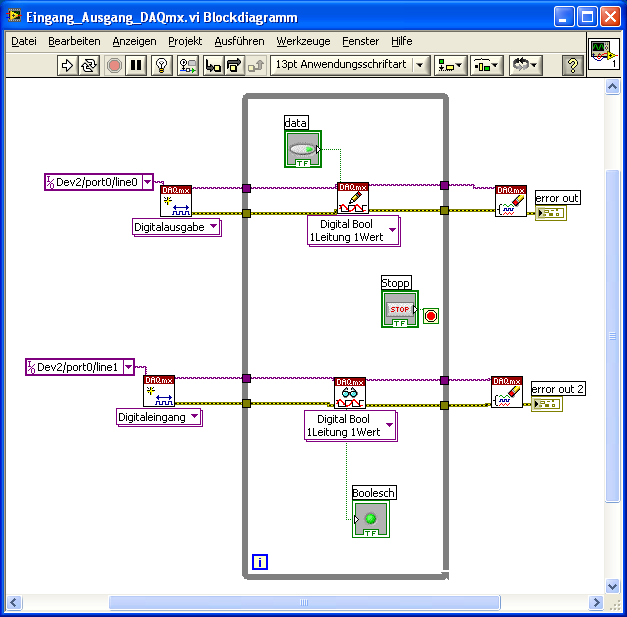The width and height of the screenshot is (627, 617).
Task: Select the DAQmx Write node with pencil
Action: 353,198
